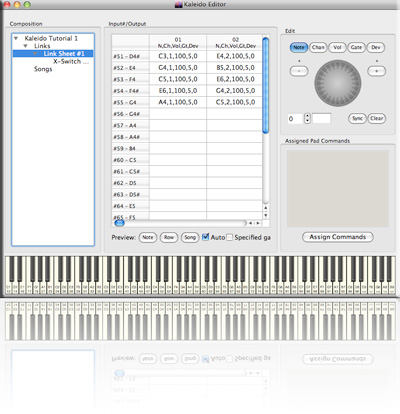Click the table's horizontal scrollbar thumb

(119, 223)
